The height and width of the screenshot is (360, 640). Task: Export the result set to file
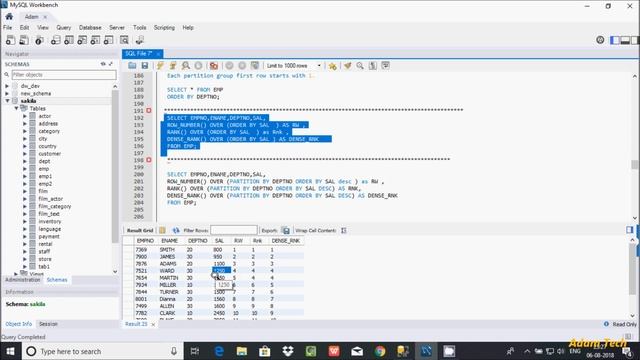click(x=286, y=230)
